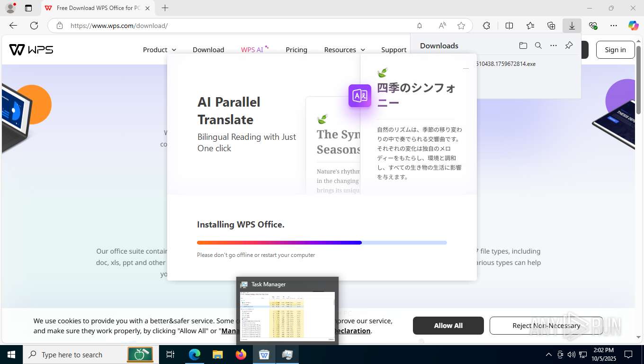Viewport: 644px width, 364px height.
Task: Expand the Resources dropdown menu
Action: 345,50
